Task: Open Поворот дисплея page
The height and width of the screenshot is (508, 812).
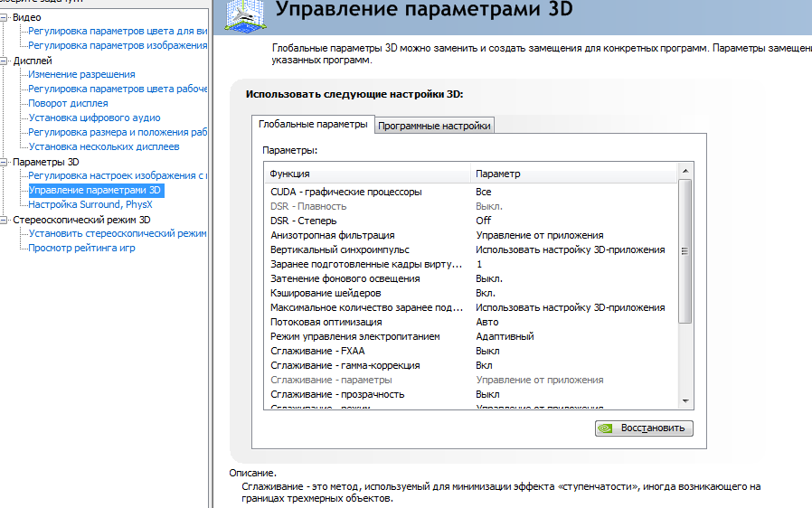Action: coord(68,104)
